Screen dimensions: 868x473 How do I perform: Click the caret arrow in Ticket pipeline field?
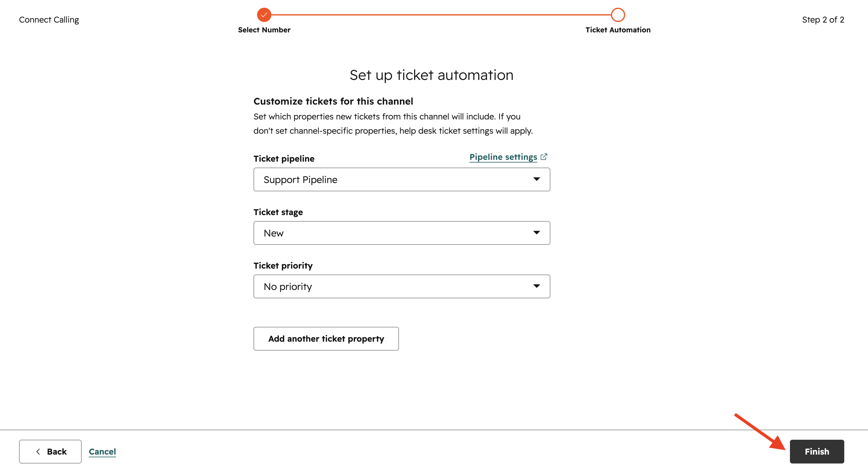pyautogui.click(x=536, y=179)
